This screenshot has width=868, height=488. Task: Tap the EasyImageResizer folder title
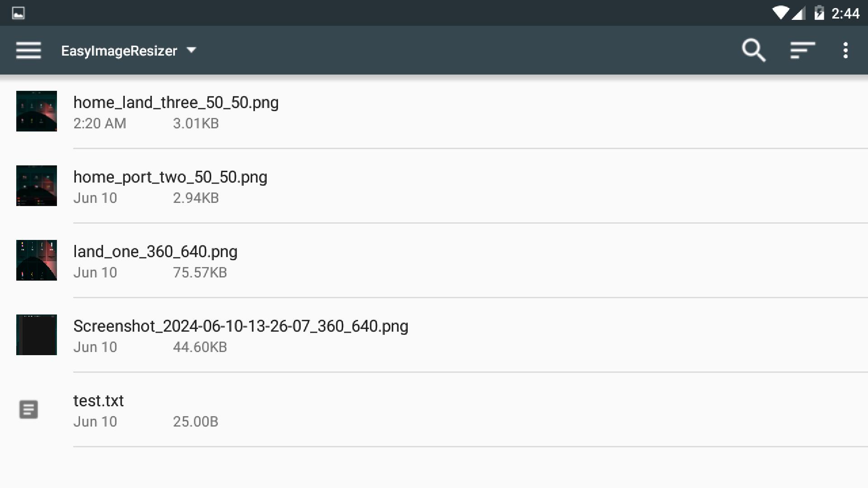pos(119,51)
